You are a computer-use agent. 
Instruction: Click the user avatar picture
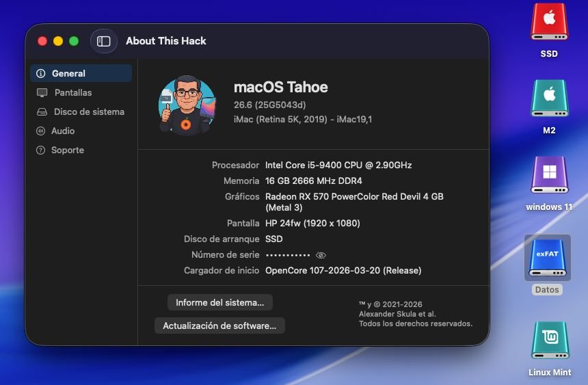click(x=187, y=105)
